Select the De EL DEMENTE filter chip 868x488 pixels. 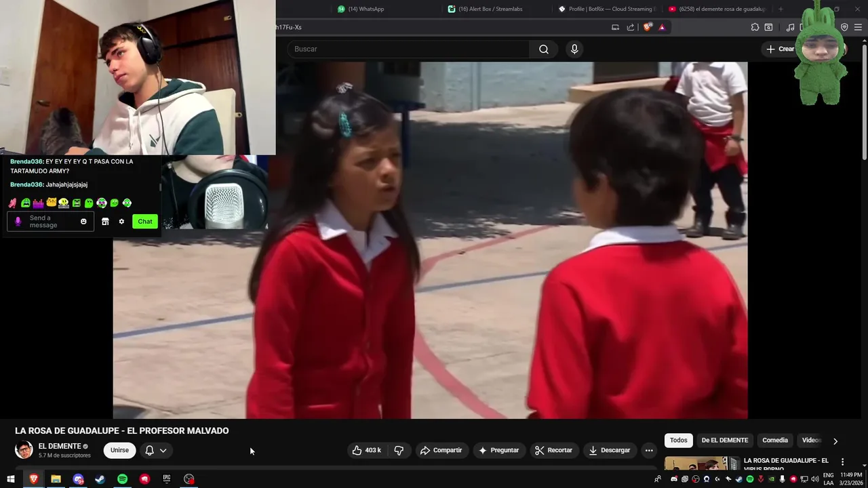click(x=725, y=441)
